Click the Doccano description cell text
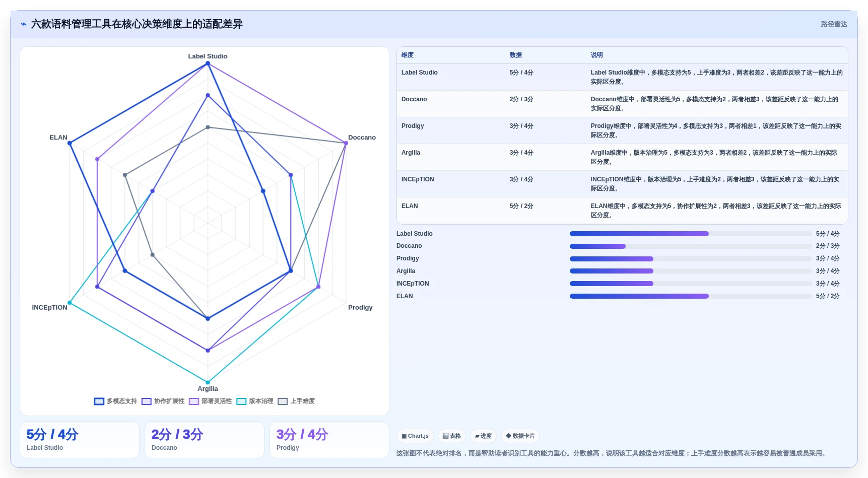868x478 pixels. [714, 104]
